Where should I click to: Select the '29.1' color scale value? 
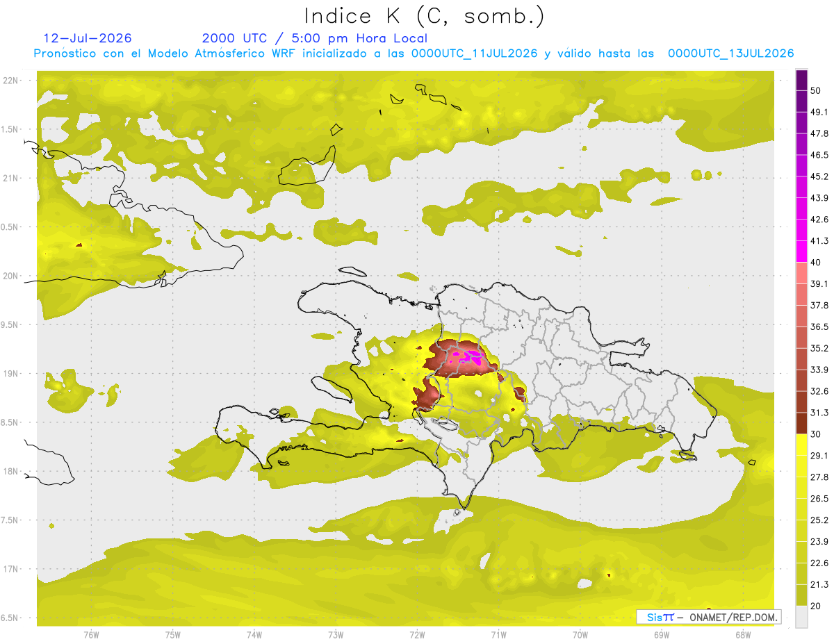coord(819,456)
